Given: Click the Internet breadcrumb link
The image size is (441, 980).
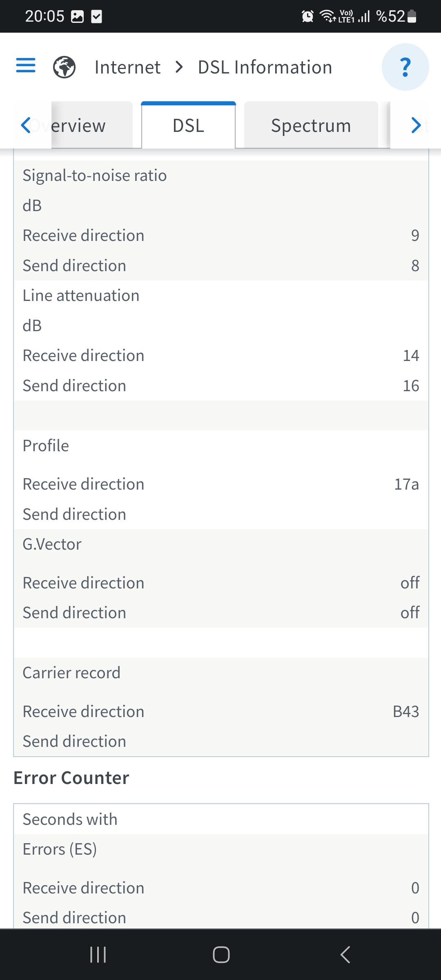Looking at the screenshot, I should [127, 67].
